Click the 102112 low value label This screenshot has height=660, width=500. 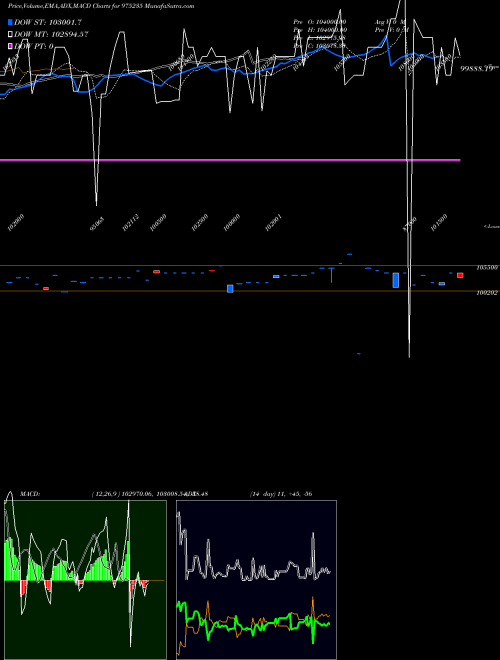[131, 223]
